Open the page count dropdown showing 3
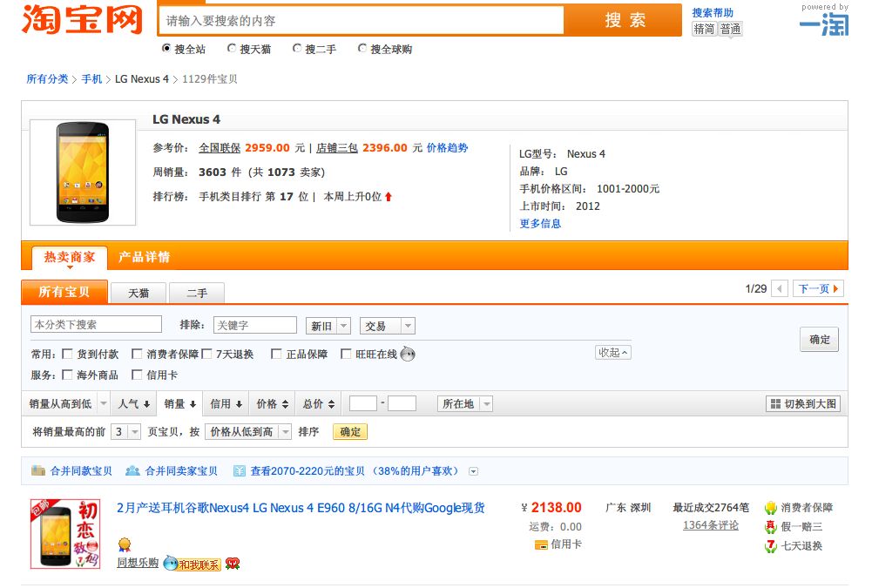The height and width of the screenshot is (588, 872). click(125, 432)
